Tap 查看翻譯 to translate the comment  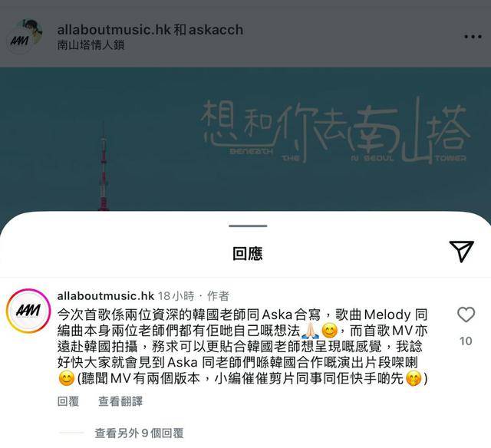point(120,401)
